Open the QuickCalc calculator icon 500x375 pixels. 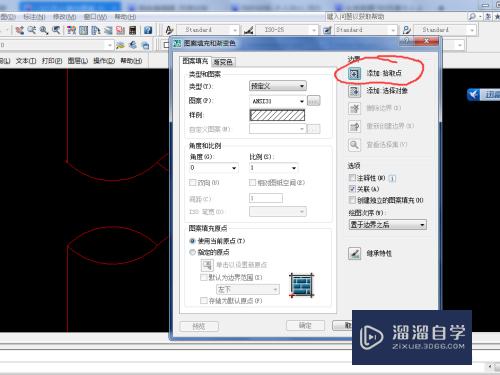[x=132, y=30]
